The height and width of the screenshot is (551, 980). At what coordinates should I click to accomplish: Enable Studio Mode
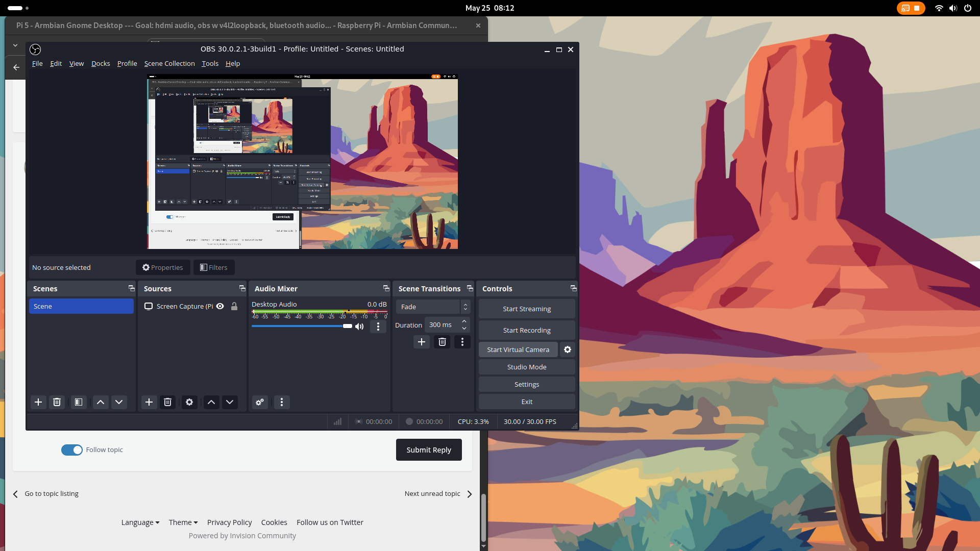click(x=527, y=367)
